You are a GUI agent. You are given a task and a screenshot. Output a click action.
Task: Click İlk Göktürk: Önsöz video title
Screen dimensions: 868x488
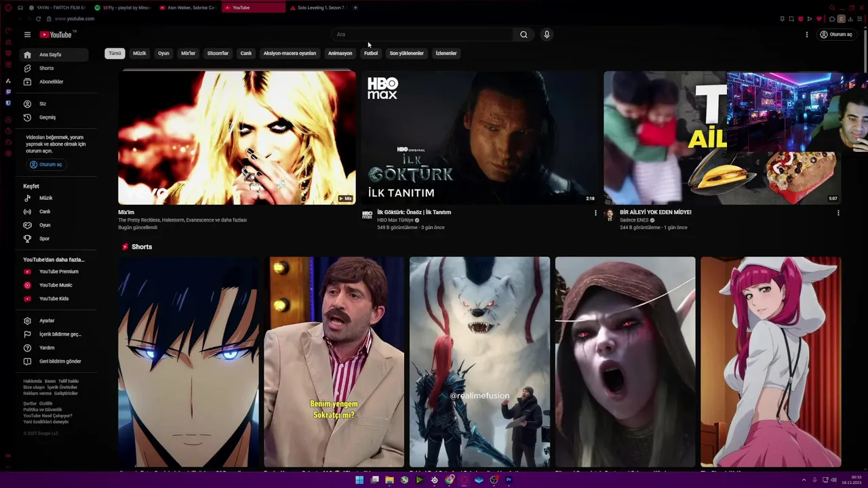(414, 212)
